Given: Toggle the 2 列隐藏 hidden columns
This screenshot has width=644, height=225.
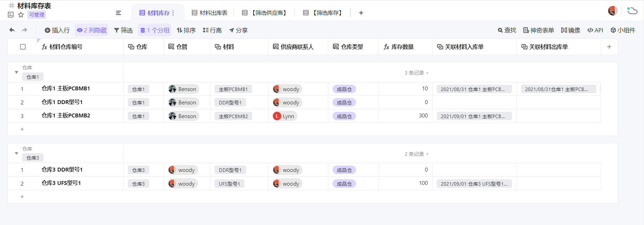Looking at the screenshot, I should [x=92, y=30].
